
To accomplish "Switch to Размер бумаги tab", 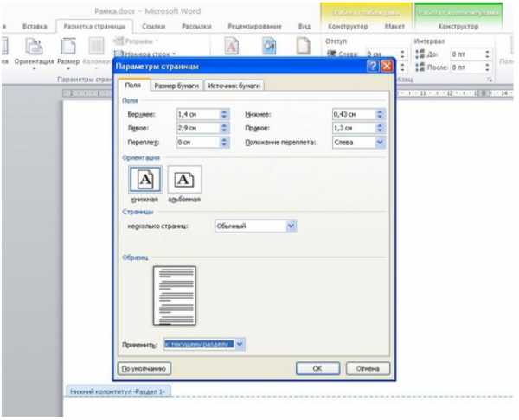I will (x=176, y=86).
